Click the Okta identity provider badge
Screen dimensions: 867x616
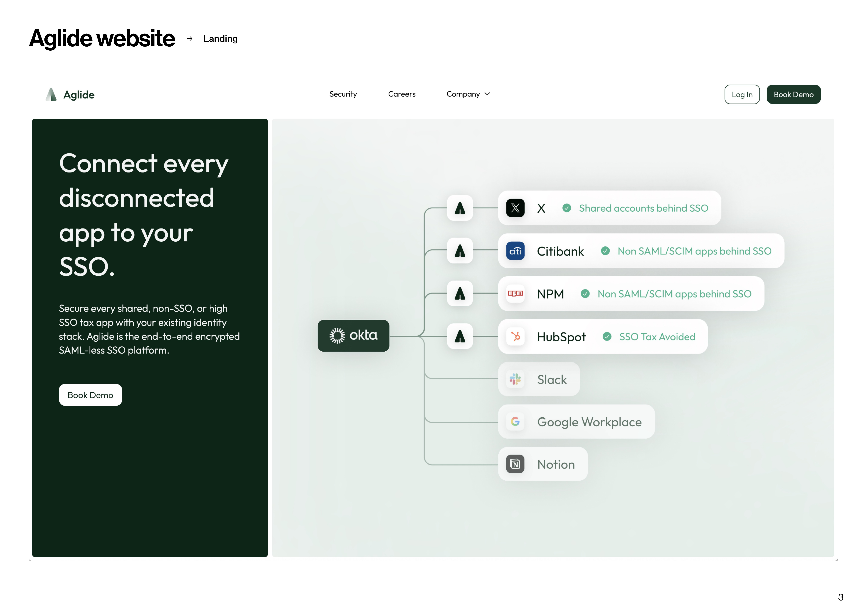pyautogui.click(x=353, y=336)
